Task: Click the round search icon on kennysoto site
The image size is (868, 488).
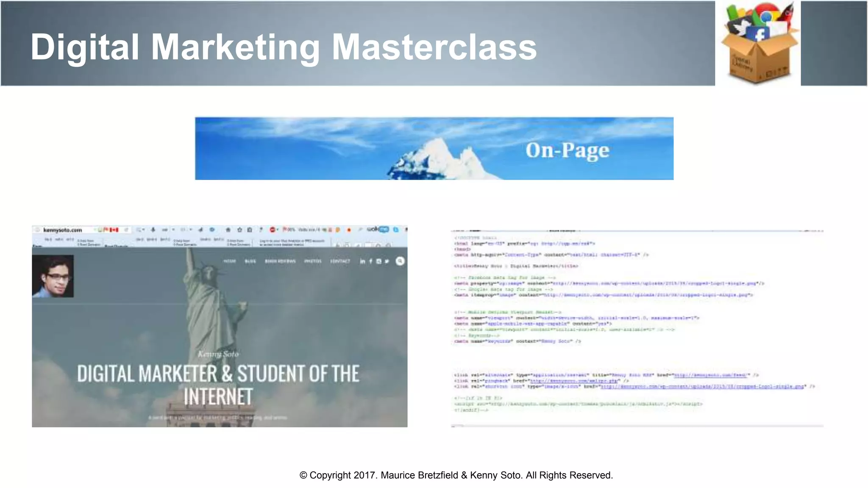Action: point(400,261)
